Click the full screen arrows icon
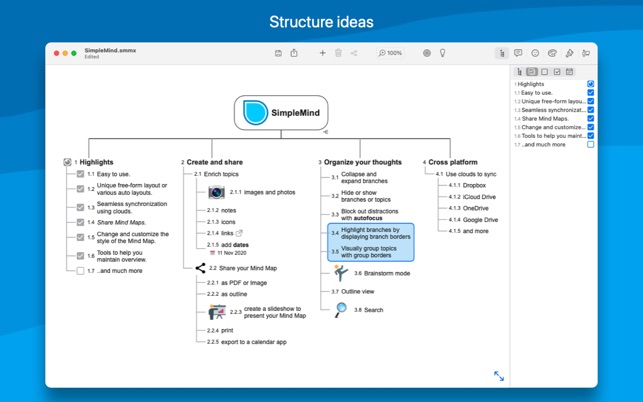The image size is (643, 402). [499, 376]
